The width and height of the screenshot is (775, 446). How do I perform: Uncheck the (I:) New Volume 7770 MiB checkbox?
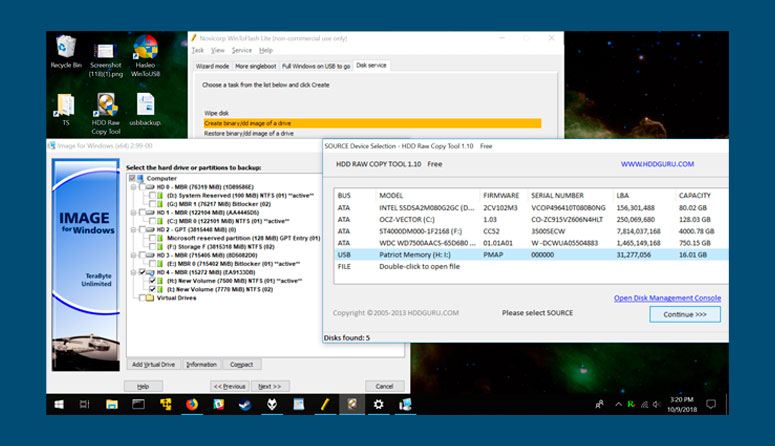click(x=152, y=289)
